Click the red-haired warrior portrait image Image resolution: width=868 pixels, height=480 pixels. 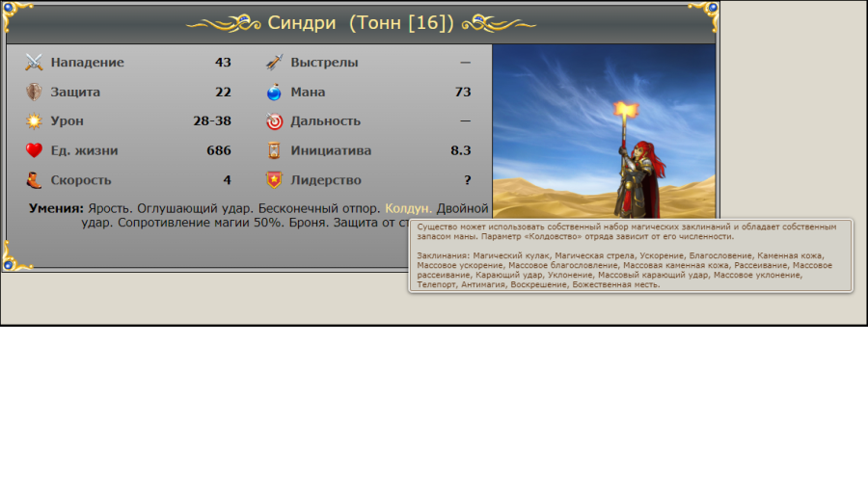pos(604,131)
